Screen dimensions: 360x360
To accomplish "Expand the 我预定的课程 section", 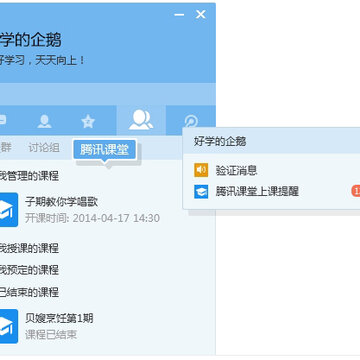I will coord(29,270).
